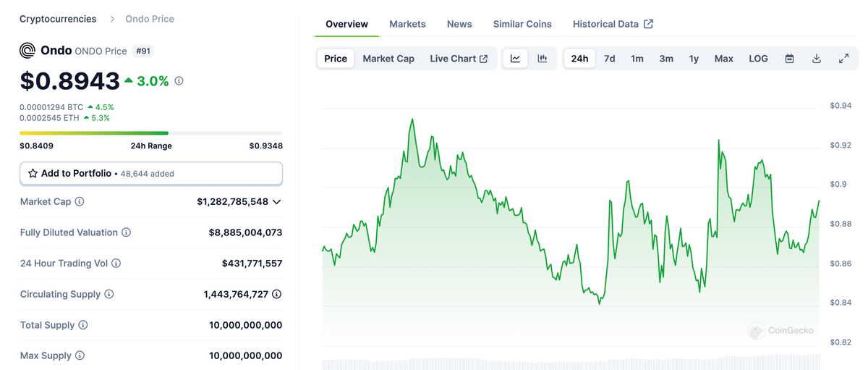The height and width of the screenshot is (370, 868).
Task: Show Circulating Supply label info icon
Action: pos(109,294)
